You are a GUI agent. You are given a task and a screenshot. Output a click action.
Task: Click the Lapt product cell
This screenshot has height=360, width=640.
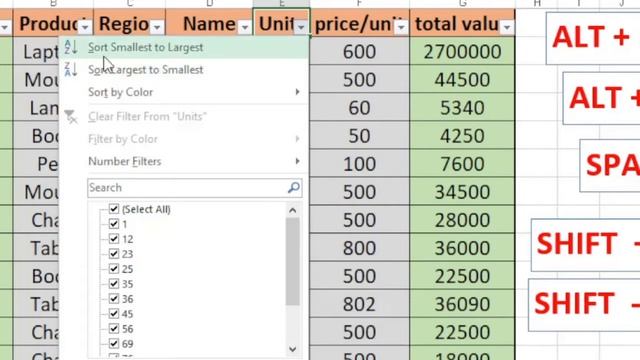37,52
